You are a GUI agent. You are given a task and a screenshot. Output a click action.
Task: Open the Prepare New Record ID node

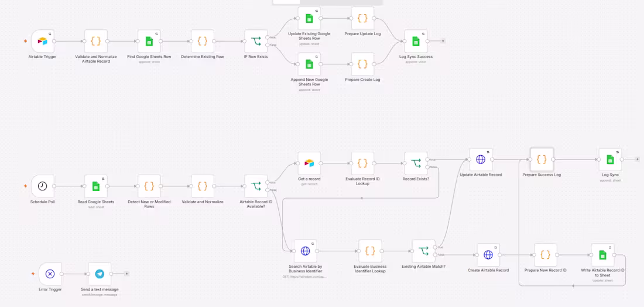546,255
